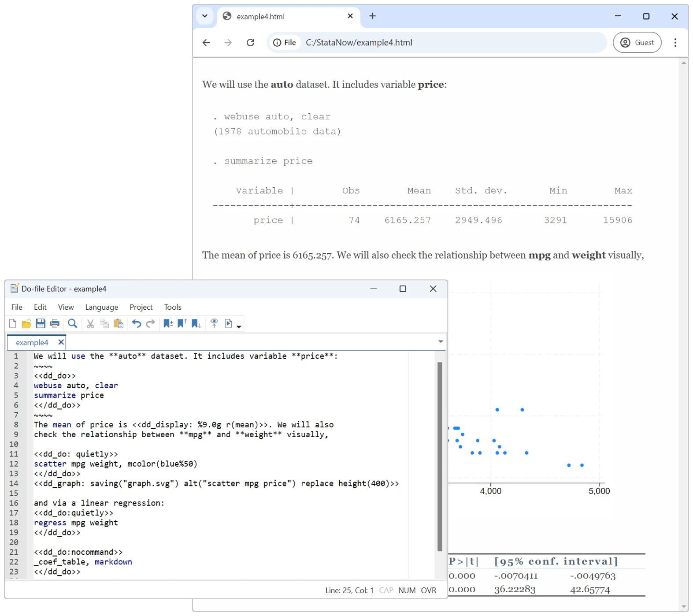Reload the example4.html page
The height and width of the screenshot is (616, 693).
(251, 43)
